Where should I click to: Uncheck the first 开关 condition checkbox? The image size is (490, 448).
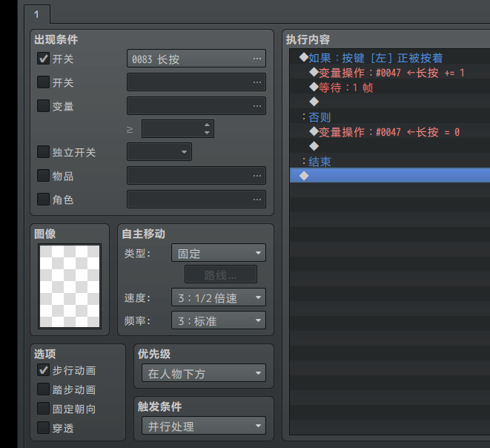[43, 58]
